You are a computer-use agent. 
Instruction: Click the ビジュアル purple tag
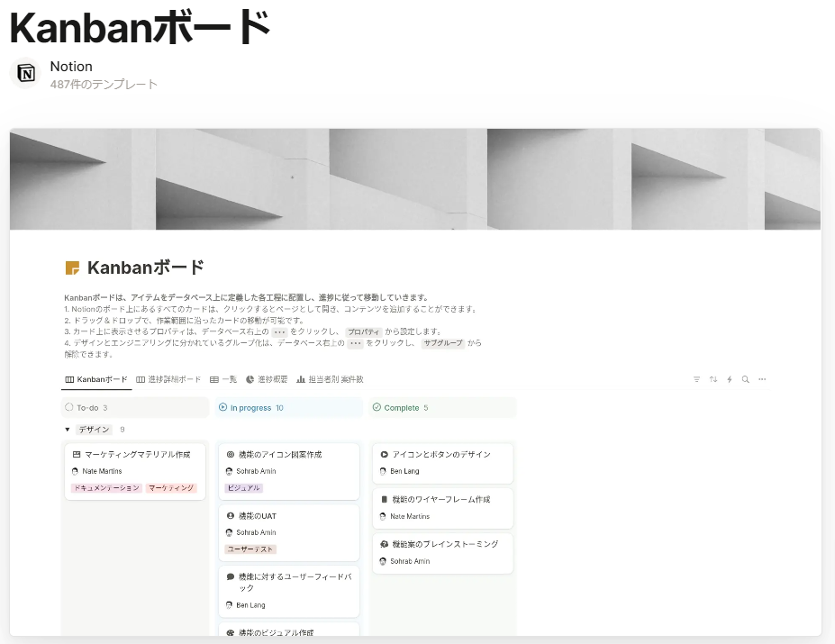(x=243, y=488)
